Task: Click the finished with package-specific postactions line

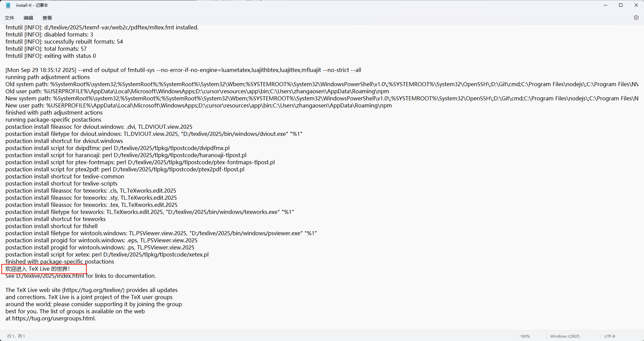Action: pyautogui.click(x=60, y=262)
